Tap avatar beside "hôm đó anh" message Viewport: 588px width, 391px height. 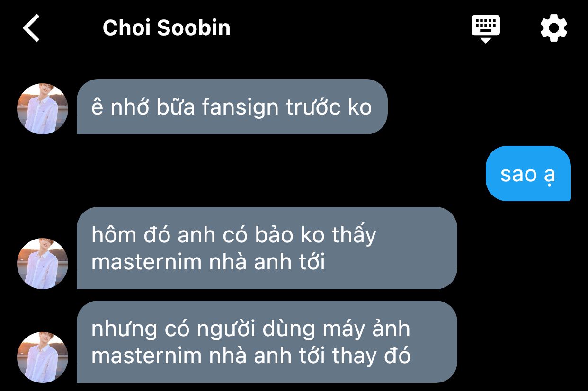[x=43, y=264]
